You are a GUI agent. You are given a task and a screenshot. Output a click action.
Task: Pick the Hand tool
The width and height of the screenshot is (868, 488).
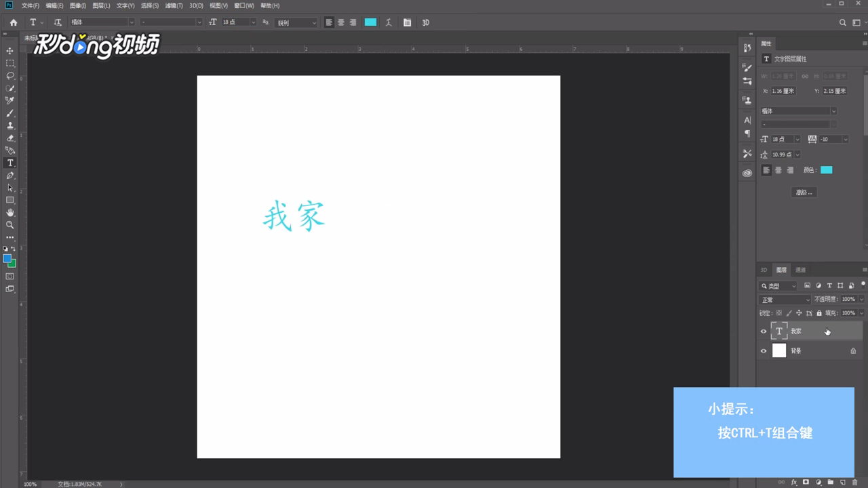9,211
